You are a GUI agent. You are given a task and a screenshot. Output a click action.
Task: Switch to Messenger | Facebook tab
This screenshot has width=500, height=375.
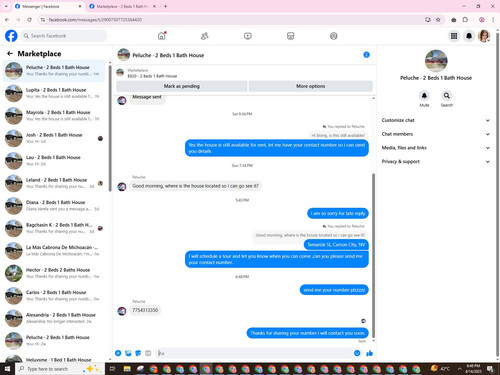point(47,6)
